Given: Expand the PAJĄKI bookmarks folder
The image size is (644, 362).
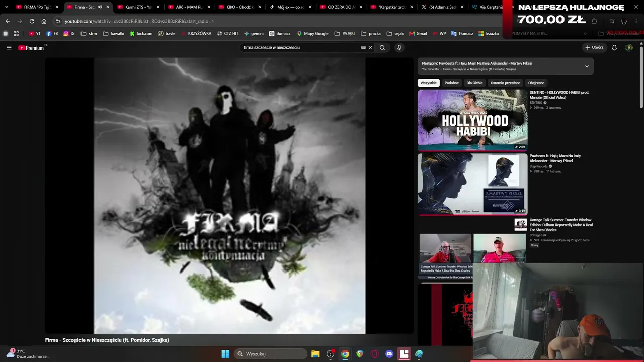Looking at the screenshot, I should click(345, 34).
